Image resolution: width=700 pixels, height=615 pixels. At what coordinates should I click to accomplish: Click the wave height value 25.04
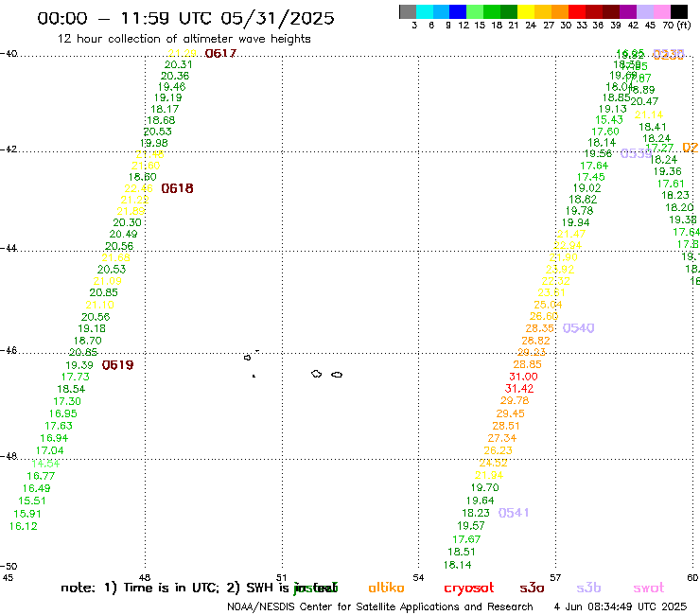548,305
